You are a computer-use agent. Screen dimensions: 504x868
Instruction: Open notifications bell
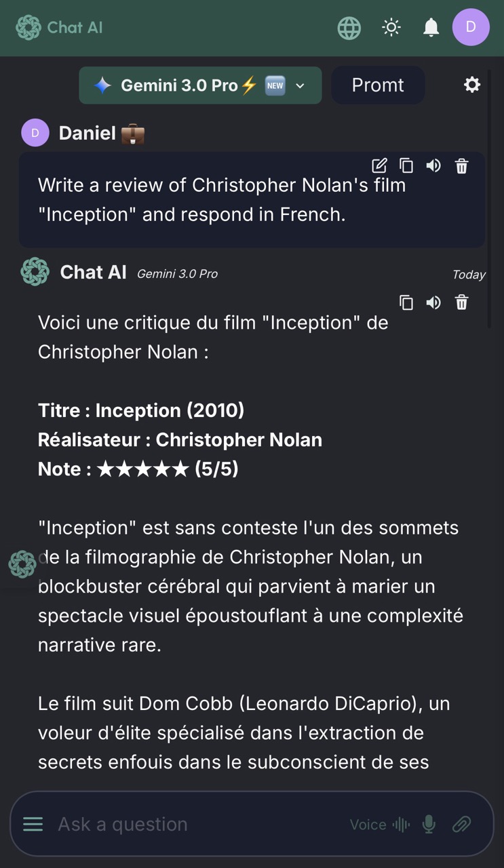click(431, 28)
